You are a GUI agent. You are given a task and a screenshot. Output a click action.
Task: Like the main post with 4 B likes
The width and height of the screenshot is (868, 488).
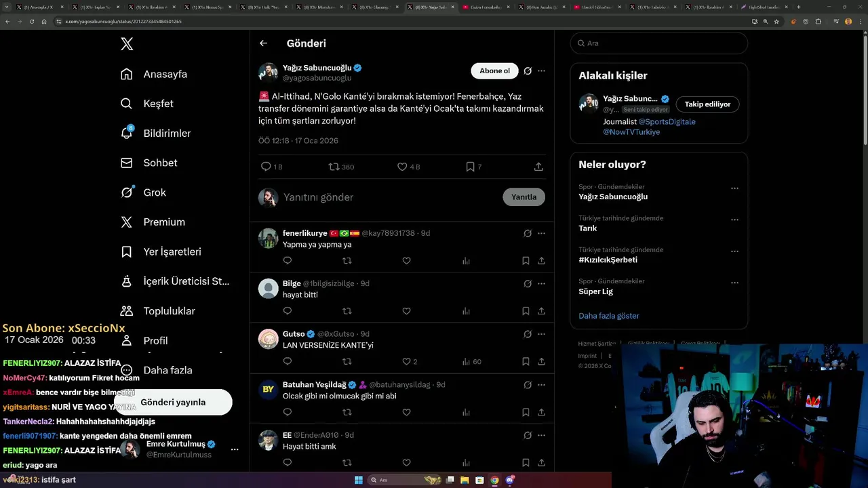click(402, 167)
